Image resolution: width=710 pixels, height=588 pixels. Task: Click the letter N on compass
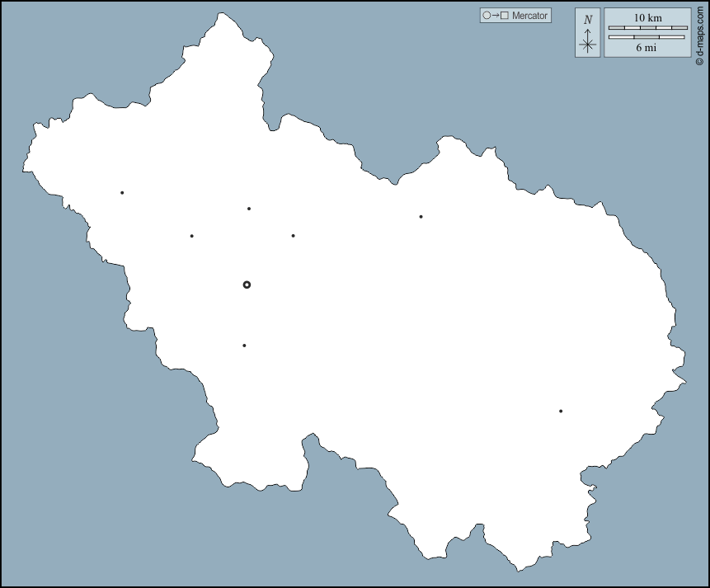[587, 20]
